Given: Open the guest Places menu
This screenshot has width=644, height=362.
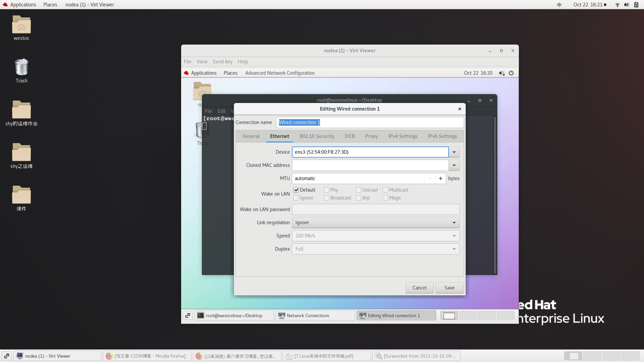Looking at the screenshot, I should point(230,73).
